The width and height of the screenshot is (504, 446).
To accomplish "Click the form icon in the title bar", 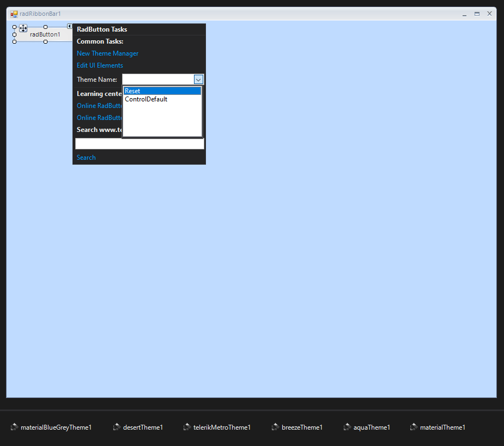I will [14, 14].
